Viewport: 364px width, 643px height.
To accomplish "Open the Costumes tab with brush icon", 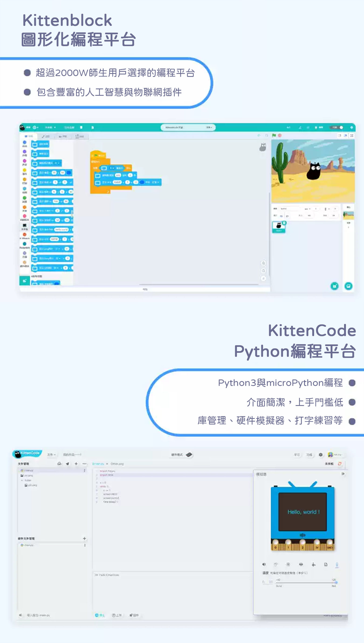I will [46, 136].
